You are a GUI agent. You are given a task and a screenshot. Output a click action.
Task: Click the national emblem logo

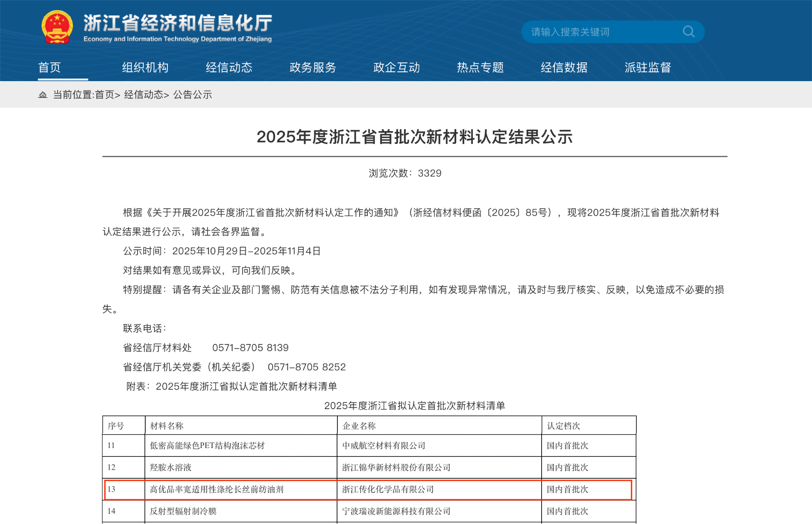tap(57, 27)
